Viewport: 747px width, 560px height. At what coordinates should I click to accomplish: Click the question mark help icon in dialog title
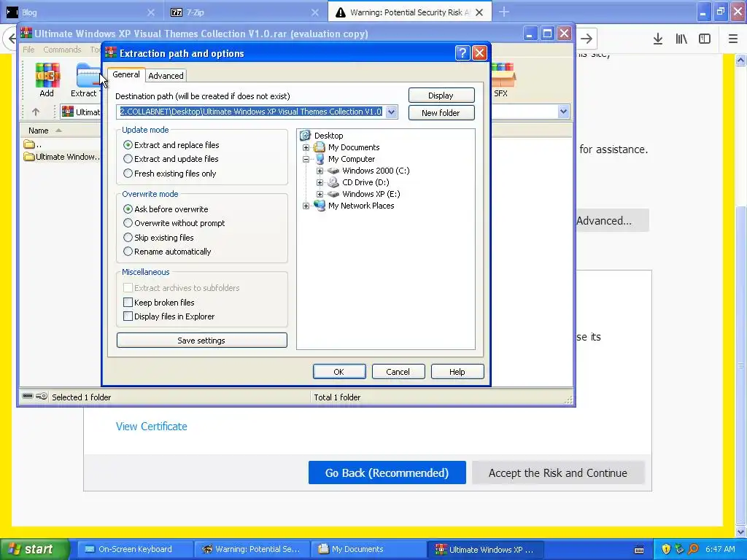click(462, 52)
